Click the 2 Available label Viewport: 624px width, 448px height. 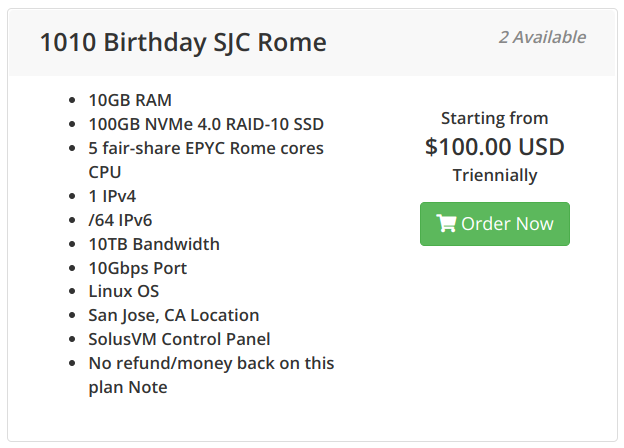(542, 37)
